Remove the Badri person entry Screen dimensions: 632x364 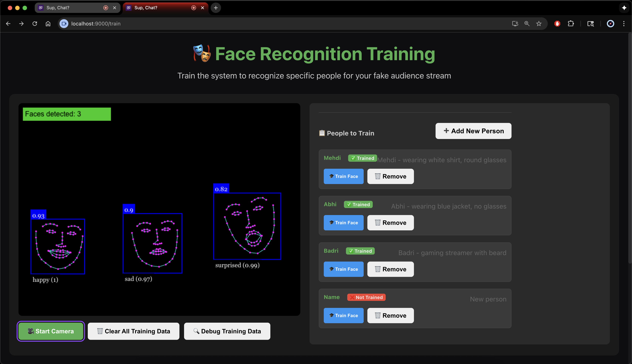[x=390, y=269]
